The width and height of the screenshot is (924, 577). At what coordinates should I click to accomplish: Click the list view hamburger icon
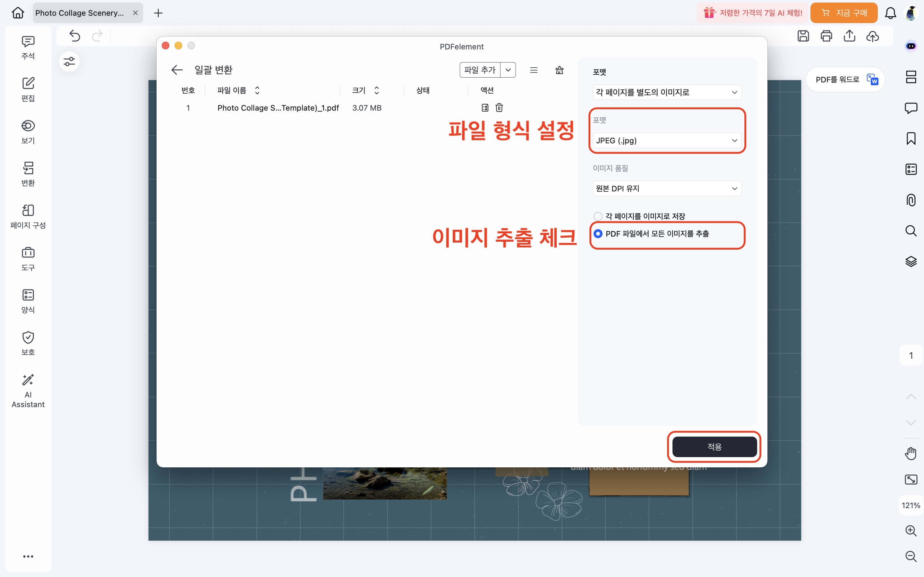[x=534, y=70]
